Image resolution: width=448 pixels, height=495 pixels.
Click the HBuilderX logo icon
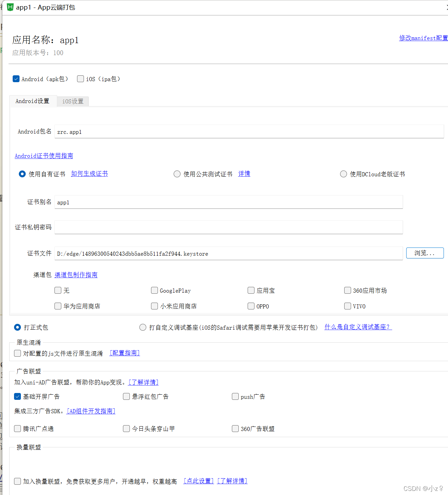click(10, 7)
